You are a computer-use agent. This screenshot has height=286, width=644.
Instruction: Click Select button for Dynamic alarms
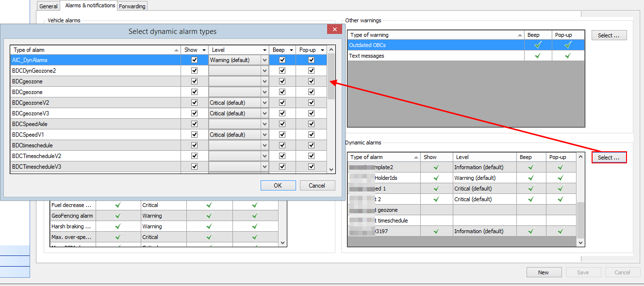click(609, 158)
